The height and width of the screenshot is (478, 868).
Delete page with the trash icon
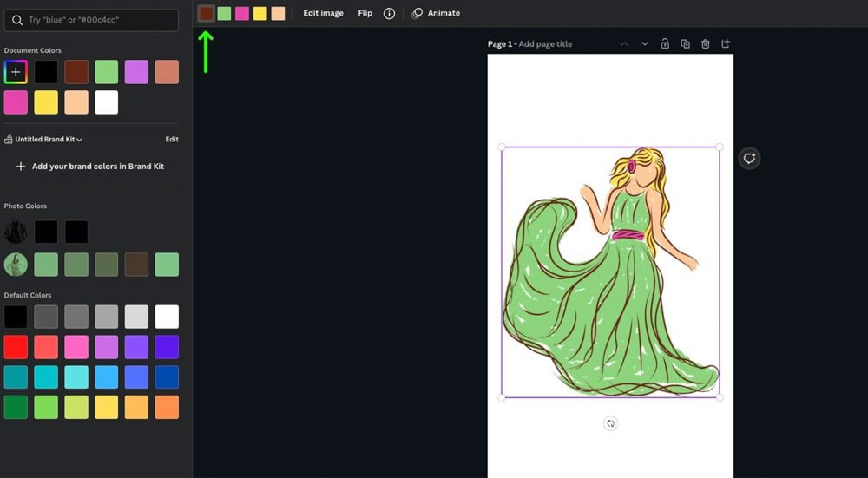tap(706, 44)
